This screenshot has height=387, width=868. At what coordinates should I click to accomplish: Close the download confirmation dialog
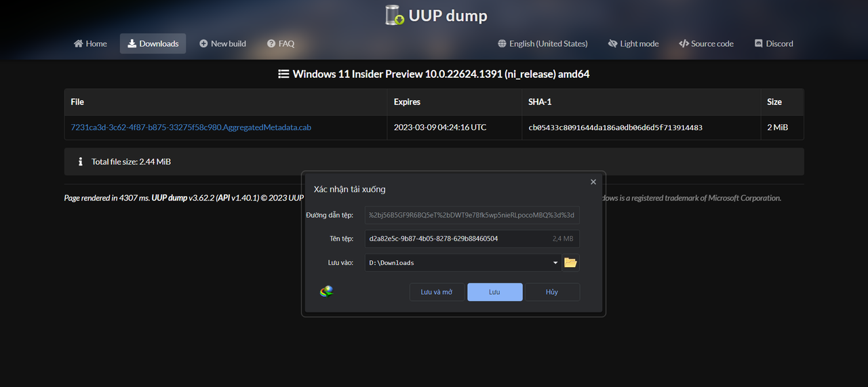593,182
